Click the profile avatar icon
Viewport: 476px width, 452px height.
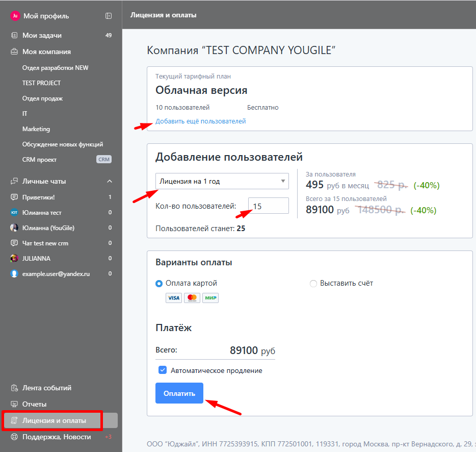(14, 16)
